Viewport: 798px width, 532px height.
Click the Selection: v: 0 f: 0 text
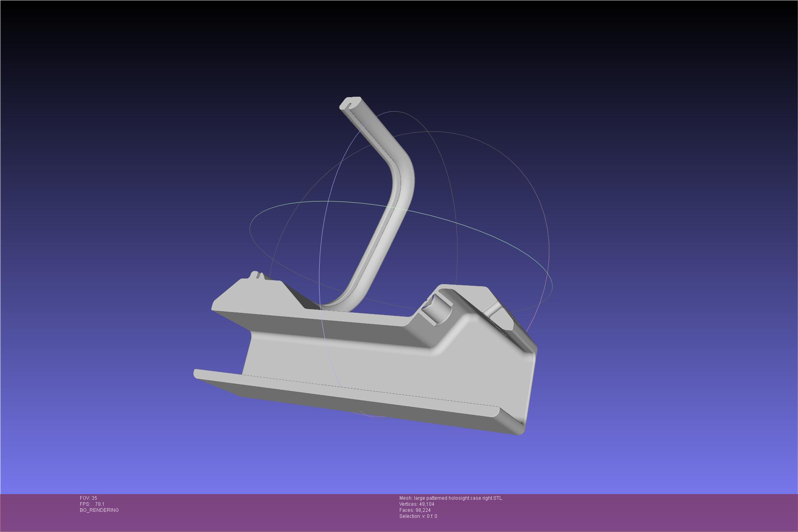pyautogui.click(x=418, y=516)
